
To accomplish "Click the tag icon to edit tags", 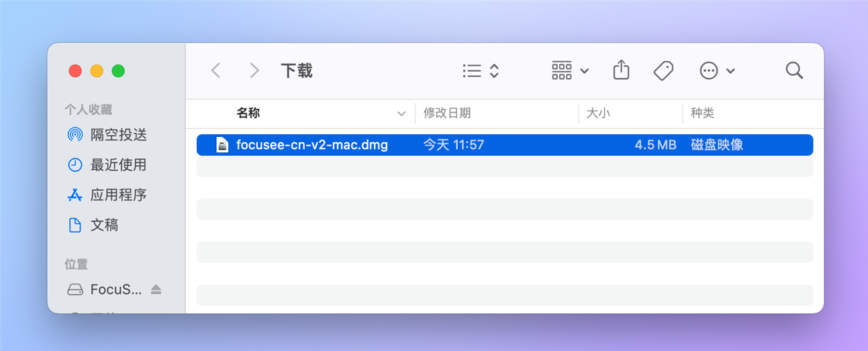I will pyautogui.click(x=663, y=70).
